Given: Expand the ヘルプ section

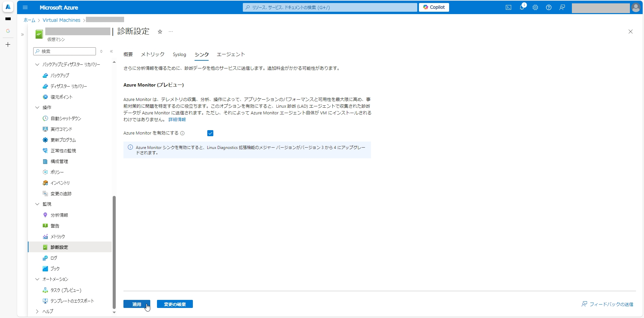Looking at the screenshot, I should (37, 311).
